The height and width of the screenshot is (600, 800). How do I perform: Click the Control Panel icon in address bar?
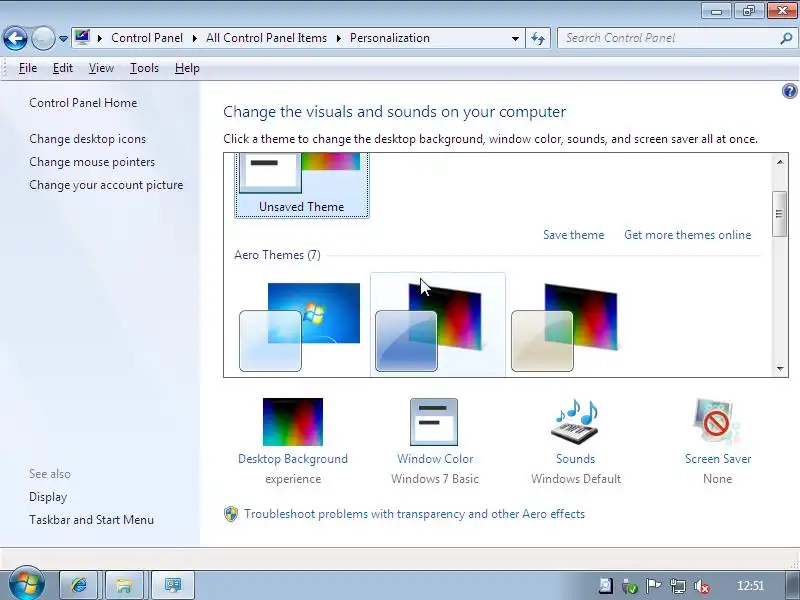point(82,37)
